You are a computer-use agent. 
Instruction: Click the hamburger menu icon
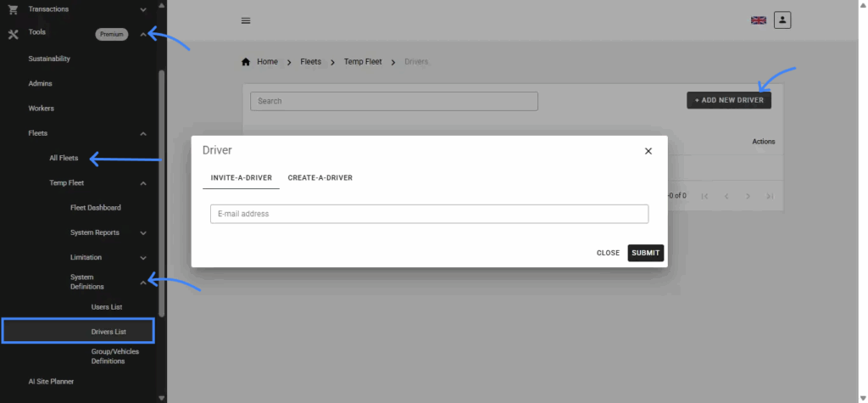point(246,20)
